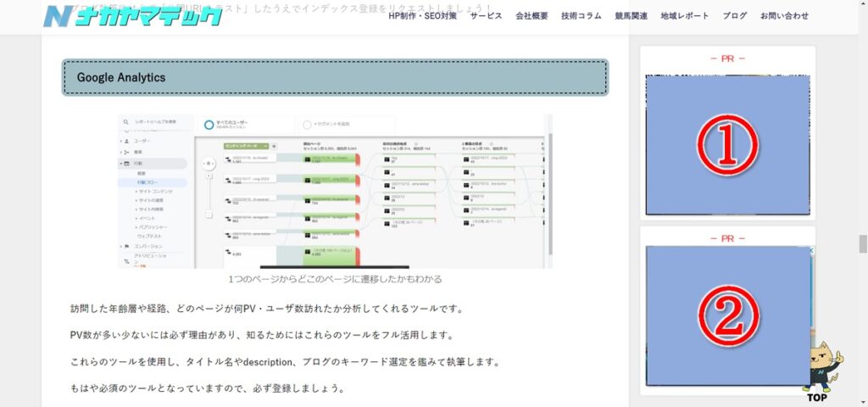Screen dimensions: 868x407
Task: Click the lower sidebar － PR － label
Action: [727, 238]
